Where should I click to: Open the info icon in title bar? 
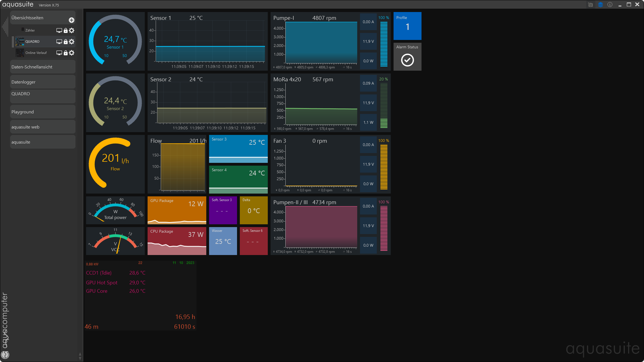tap(610, 5)
